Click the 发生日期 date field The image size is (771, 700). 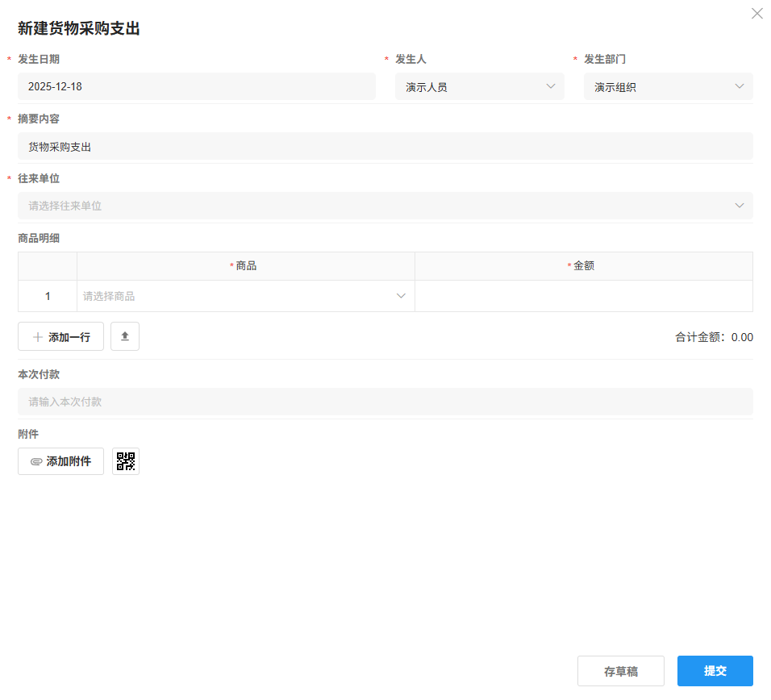[197, 85]
